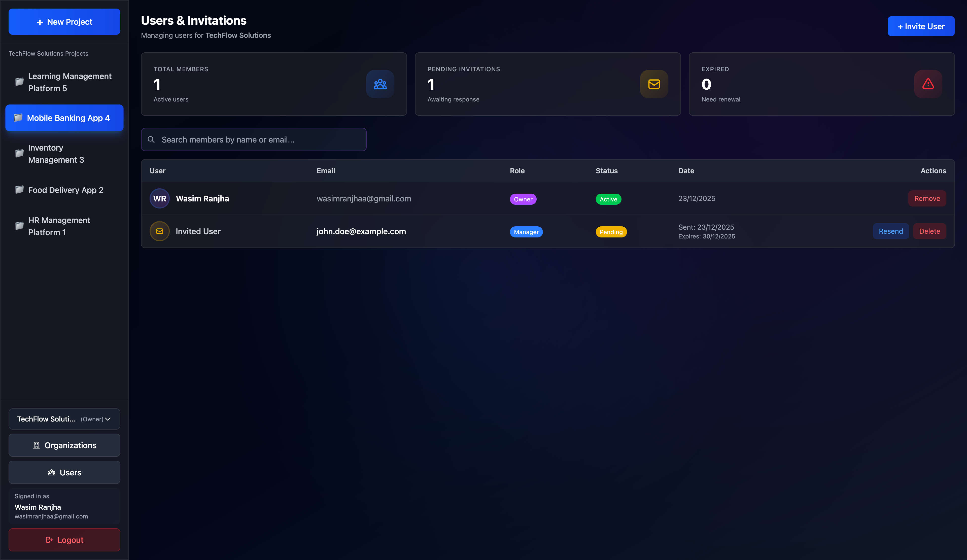Click the red alert icon on Expired card
967x560 pixels.
click(x=927, y=84)
